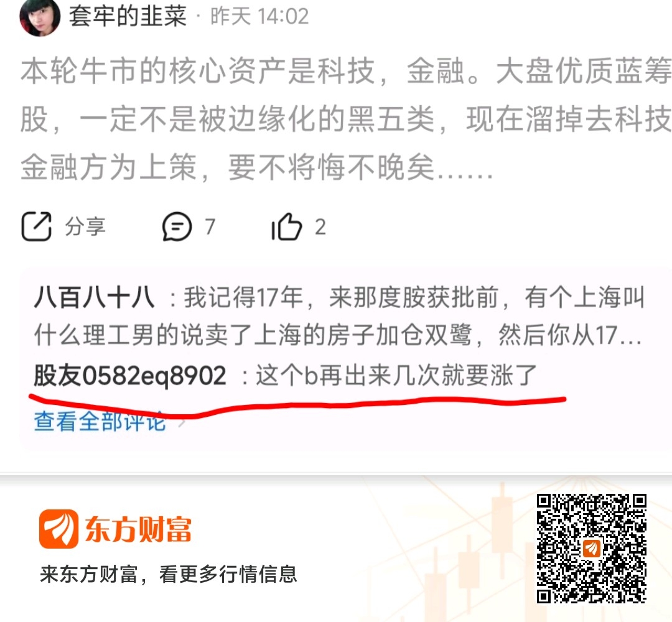Tap the 东方财富 brand text

coord(138,529)
